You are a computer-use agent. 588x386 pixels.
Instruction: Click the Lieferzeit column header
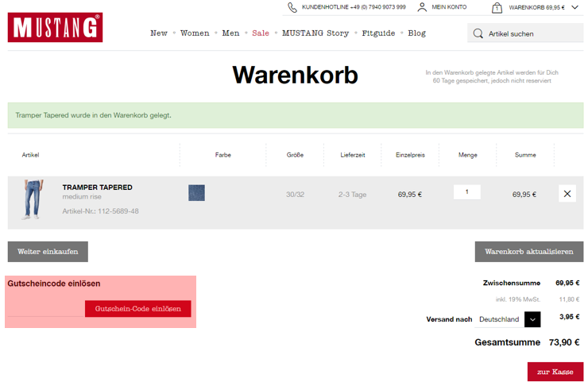353,155
